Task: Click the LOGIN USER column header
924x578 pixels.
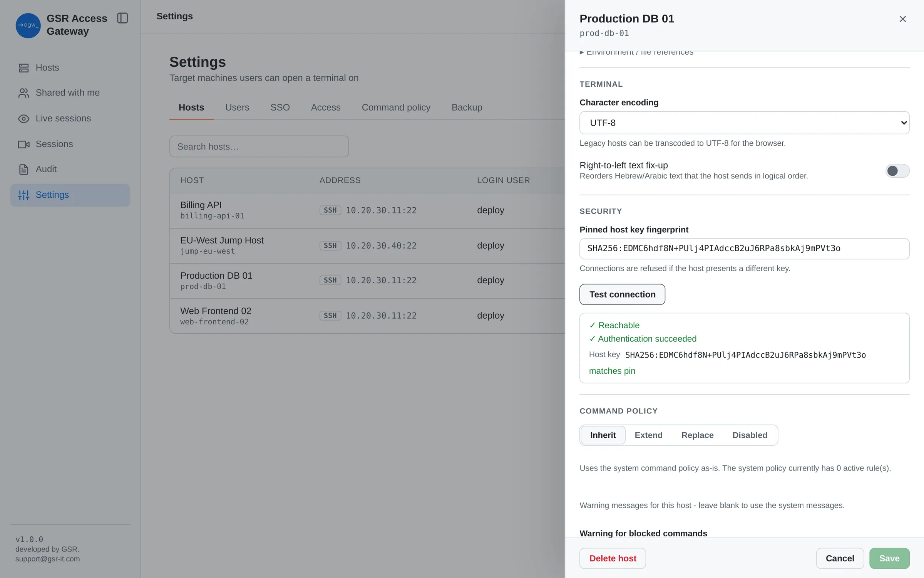Action: click(503, 180)
